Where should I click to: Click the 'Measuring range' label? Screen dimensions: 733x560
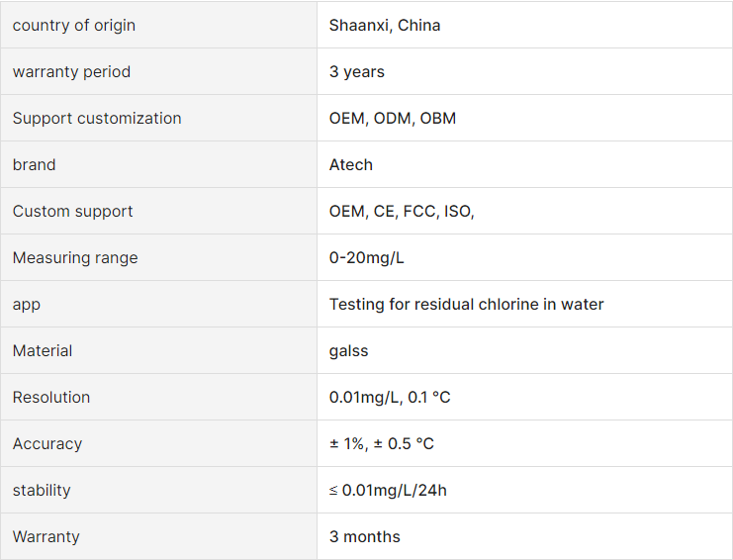click(x=75, y=258)
